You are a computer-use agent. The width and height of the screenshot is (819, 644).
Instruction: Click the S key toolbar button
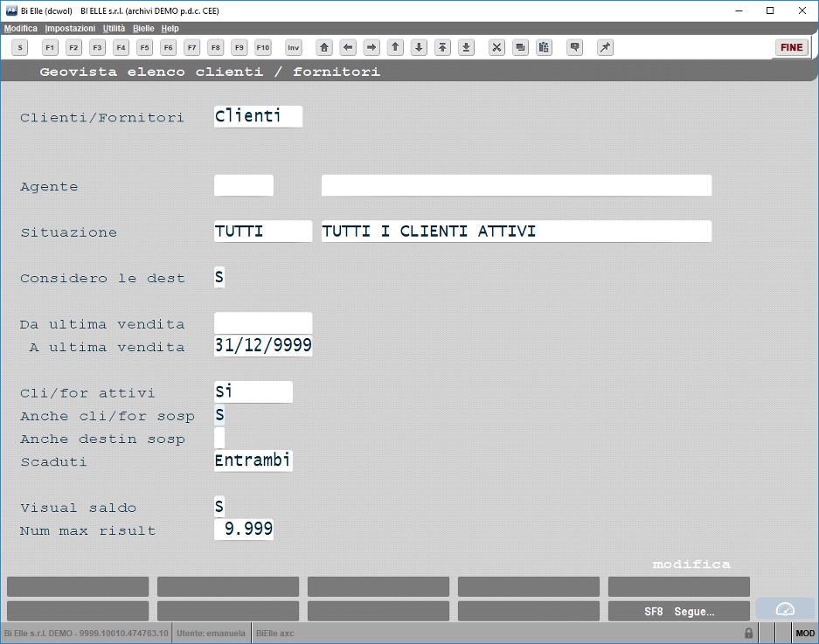(x=20, y=48)
